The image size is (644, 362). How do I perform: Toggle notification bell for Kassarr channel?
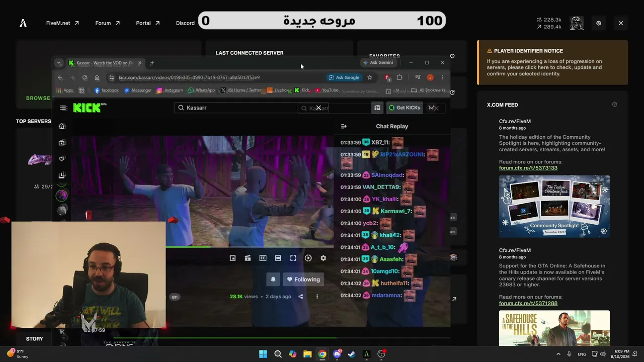point(273,280)
